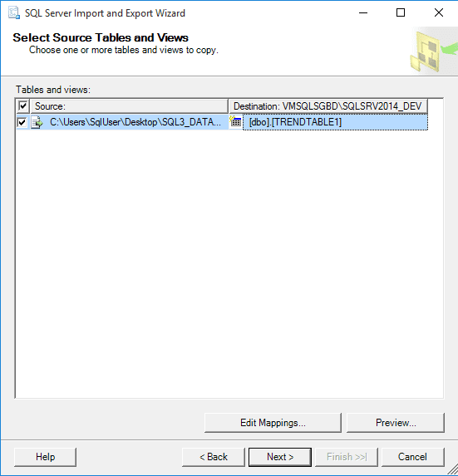Open the Preview data dialog

[396, 423]
